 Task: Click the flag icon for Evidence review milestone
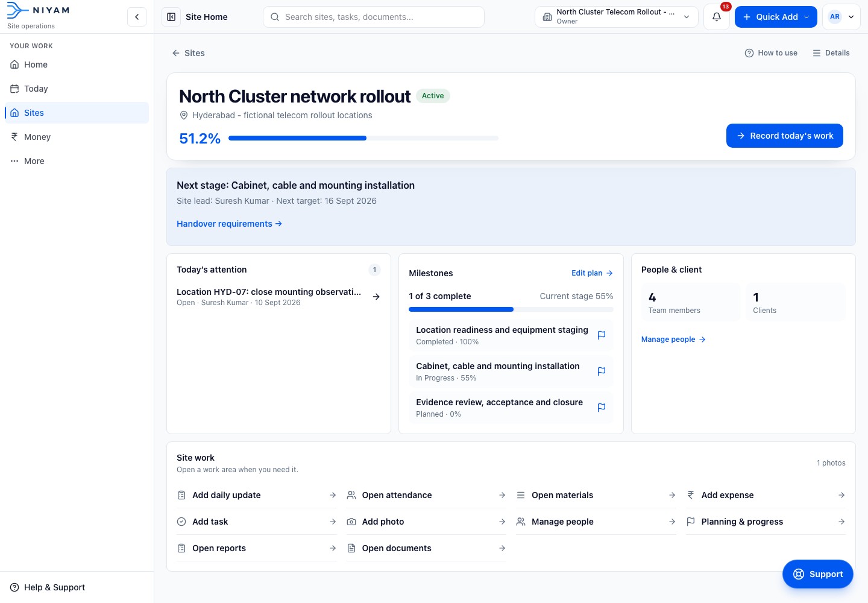tap(601, 408)
